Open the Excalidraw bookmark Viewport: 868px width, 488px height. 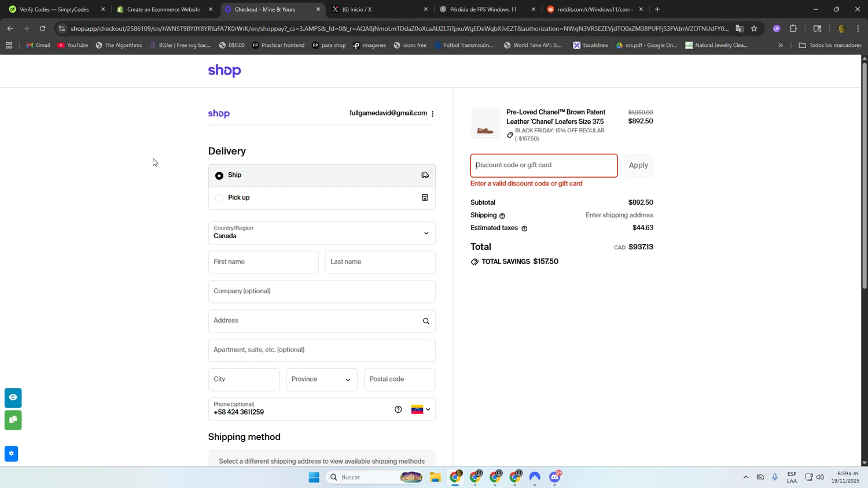(x=590, y=45)
